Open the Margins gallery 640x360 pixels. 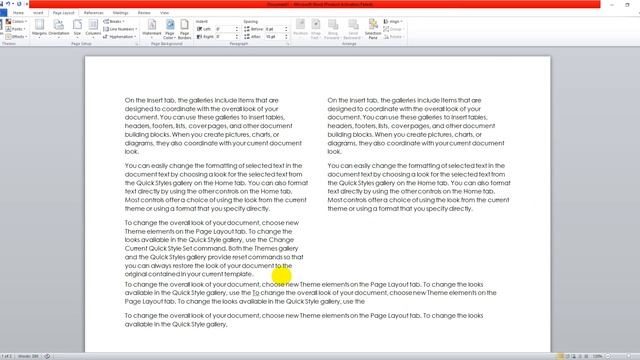click(39, 28)
